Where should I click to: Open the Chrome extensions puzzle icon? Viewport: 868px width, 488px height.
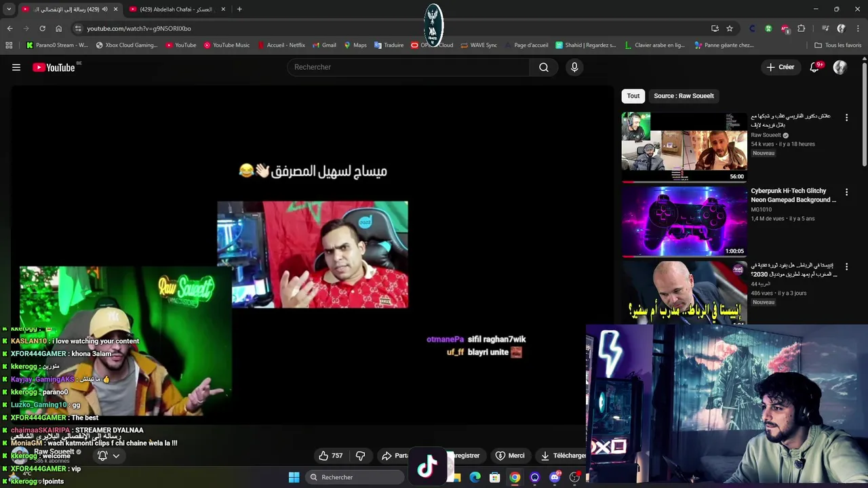802,28
